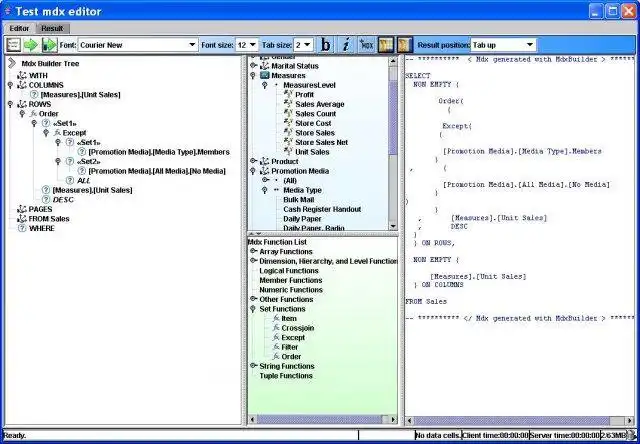The image size is (640, 444).
Task: Collapse the MeasuresLevel node
Action: coord(264,85)
